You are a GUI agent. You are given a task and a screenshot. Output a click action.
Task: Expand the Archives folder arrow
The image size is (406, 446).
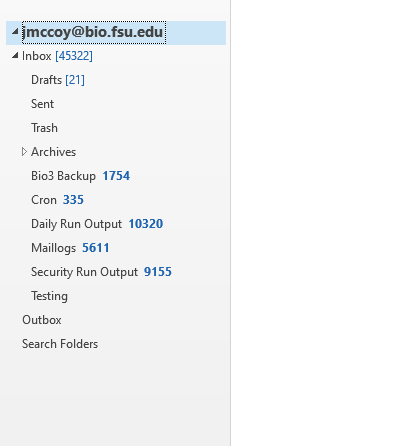point(24,152)
